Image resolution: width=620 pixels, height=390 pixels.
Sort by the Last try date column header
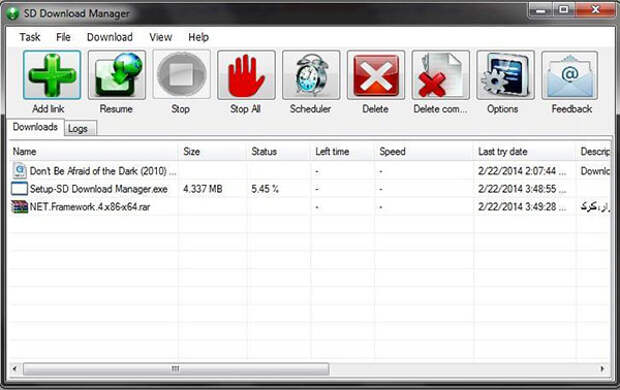[525, 151]
